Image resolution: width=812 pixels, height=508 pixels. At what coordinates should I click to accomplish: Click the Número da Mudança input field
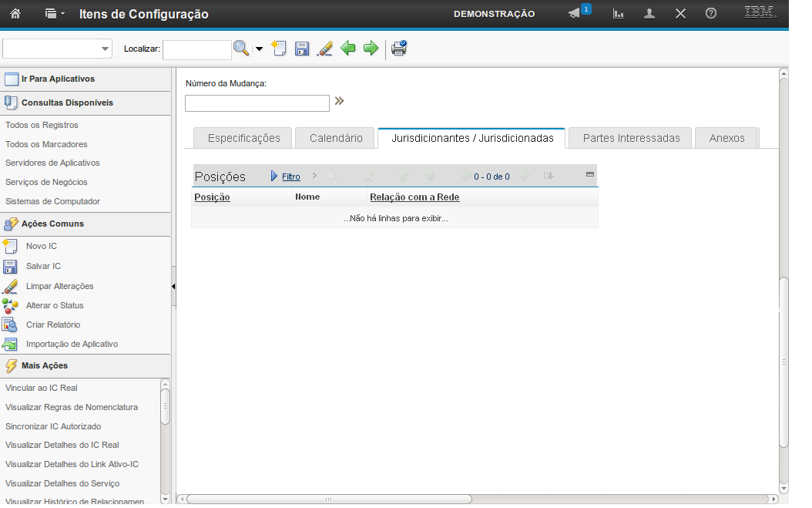tap(257, 103)
